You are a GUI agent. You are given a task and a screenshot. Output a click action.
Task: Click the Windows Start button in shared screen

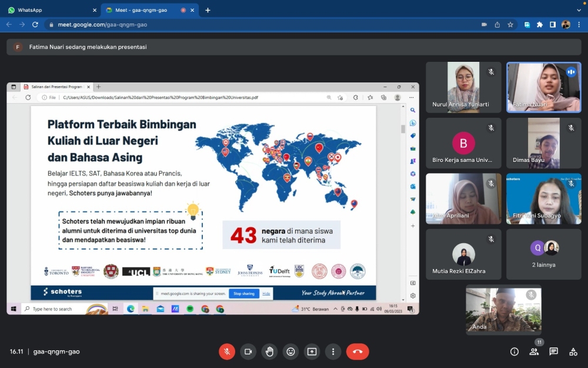(x=14, y=309)
